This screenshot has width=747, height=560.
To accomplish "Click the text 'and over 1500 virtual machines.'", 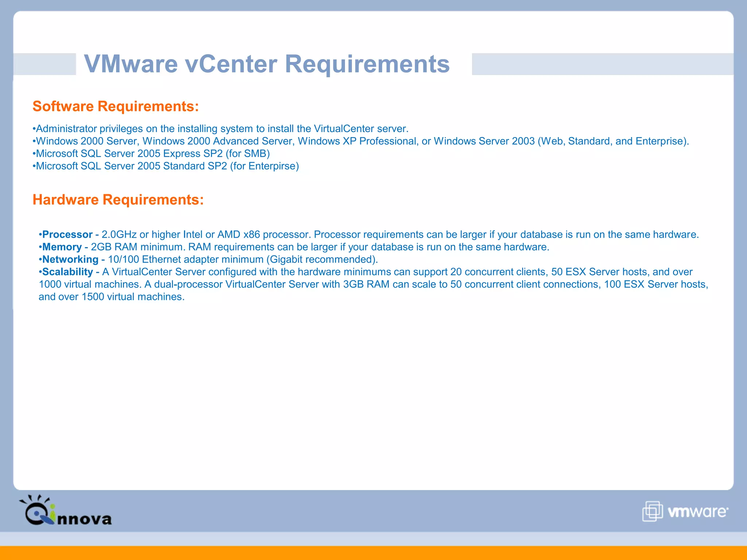I will [112, 297].
